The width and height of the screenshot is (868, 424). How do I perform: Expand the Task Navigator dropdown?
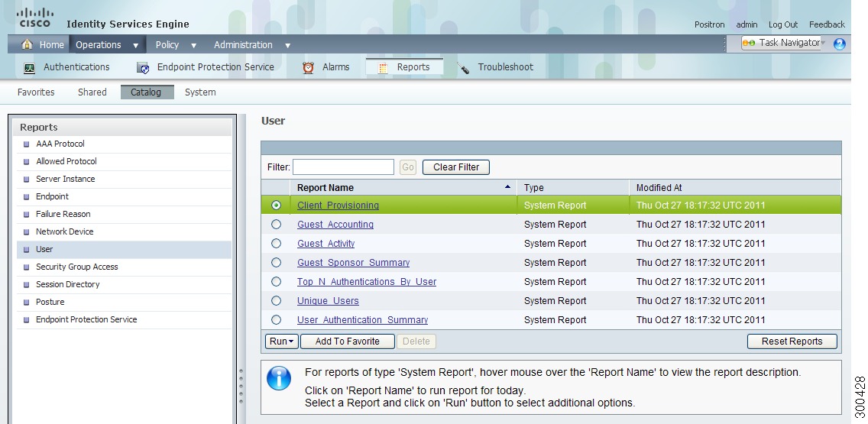[x=823, y=44]
